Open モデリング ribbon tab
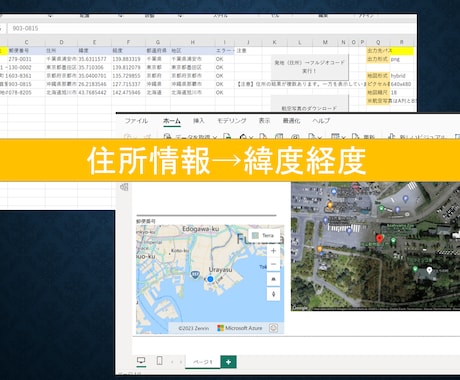Screen dimensions: 460x380 (232, 121)
